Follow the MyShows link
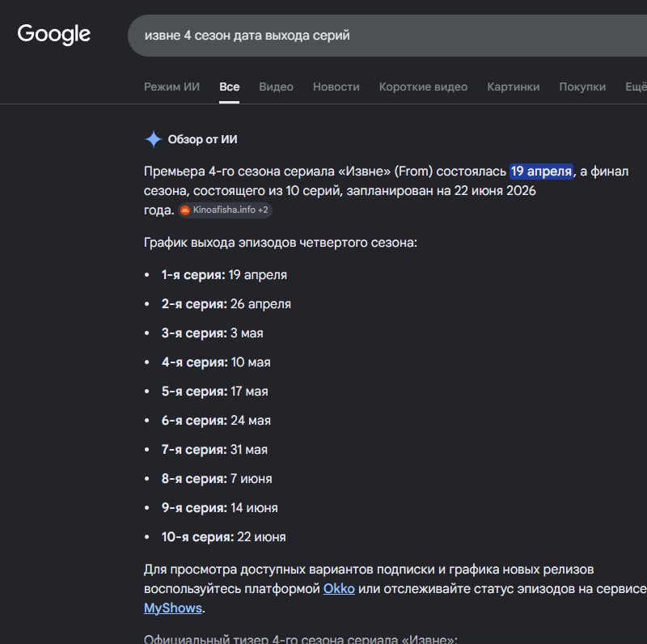 click(173, 608)
